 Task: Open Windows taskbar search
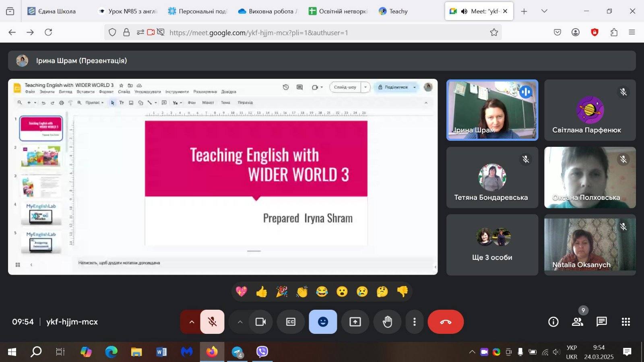click(x=36, y=352)
